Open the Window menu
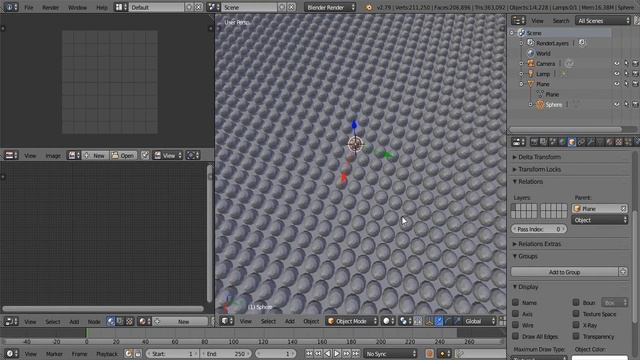This screenshot has height=360, width=640. pos(77,7)
